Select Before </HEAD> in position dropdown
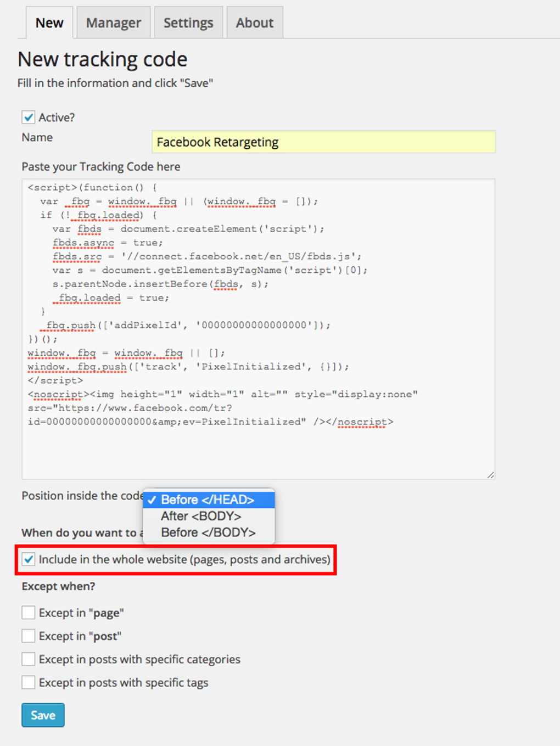Viewport: 560px width, 746px height. (x=208, y=500)
